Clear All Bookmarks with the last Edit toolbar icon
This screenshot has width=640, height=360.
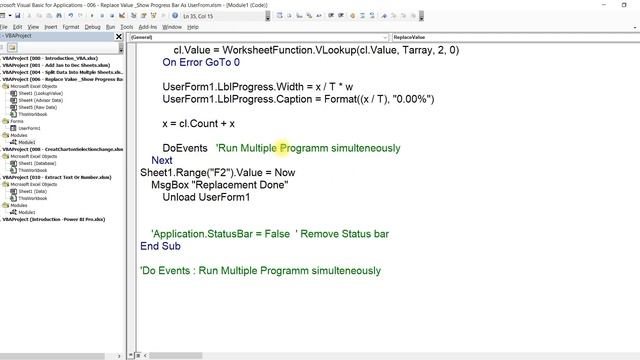pyautogui.click(x=414, y=16)
